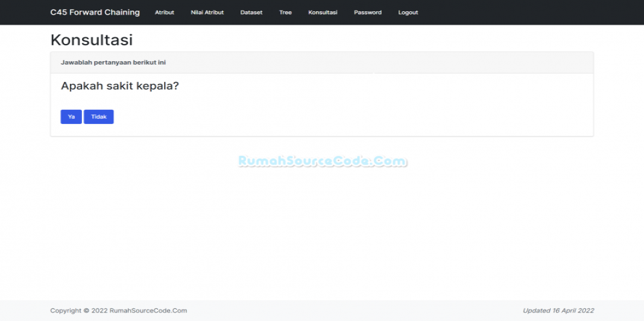Select Konsultasi in the navigation bar
This screenshot has width=644, height=321.
click(x=323, y=13)
